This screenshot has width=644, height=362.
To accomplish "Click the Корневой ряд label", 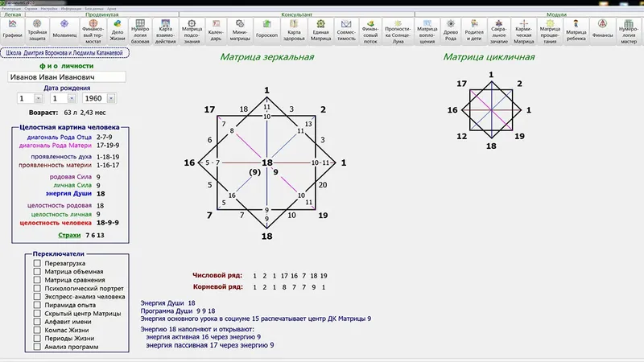I will coord(217,287).
